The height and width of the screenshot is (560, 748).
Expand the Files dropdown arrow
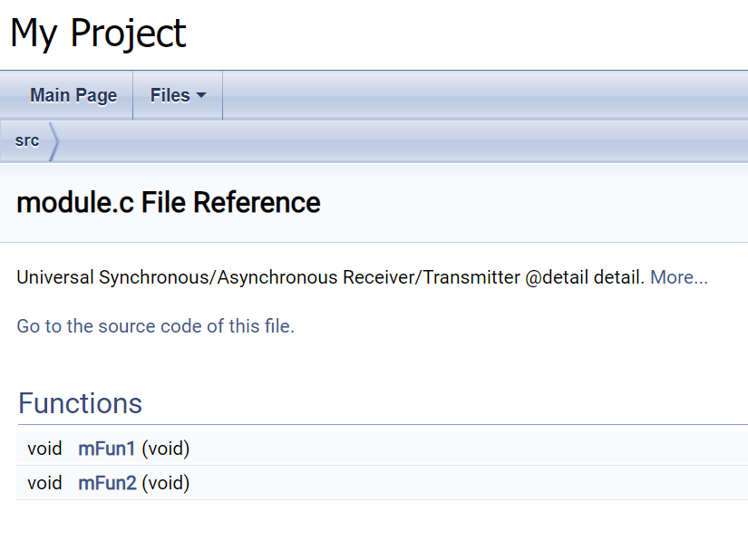[x=201, y=95]
